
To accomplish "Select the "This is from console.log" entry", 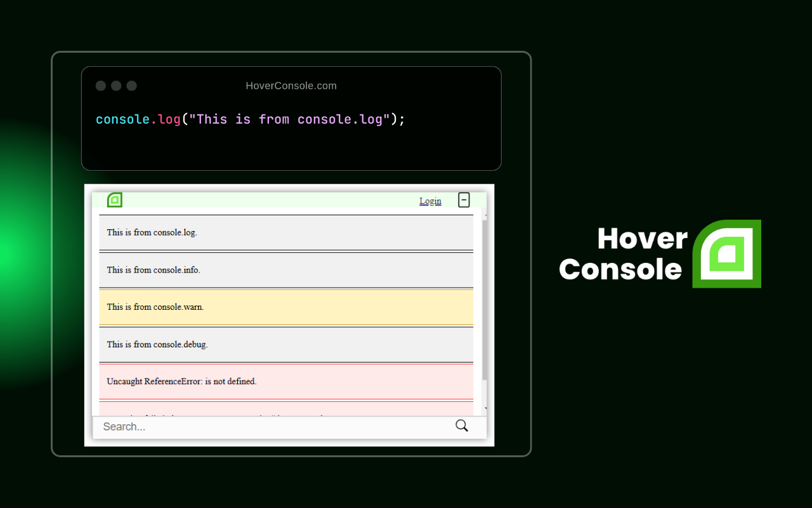I will pos(254,232).
